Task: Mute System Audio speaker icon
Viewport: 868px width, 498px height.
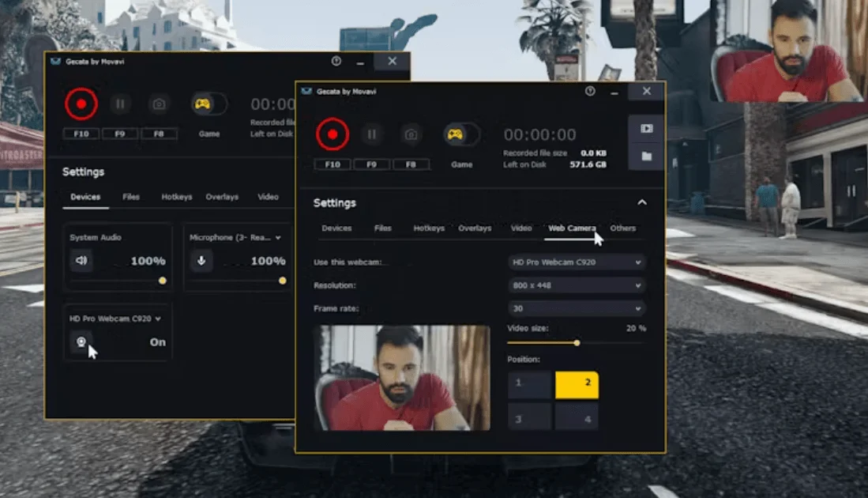Action: (81, 260)
